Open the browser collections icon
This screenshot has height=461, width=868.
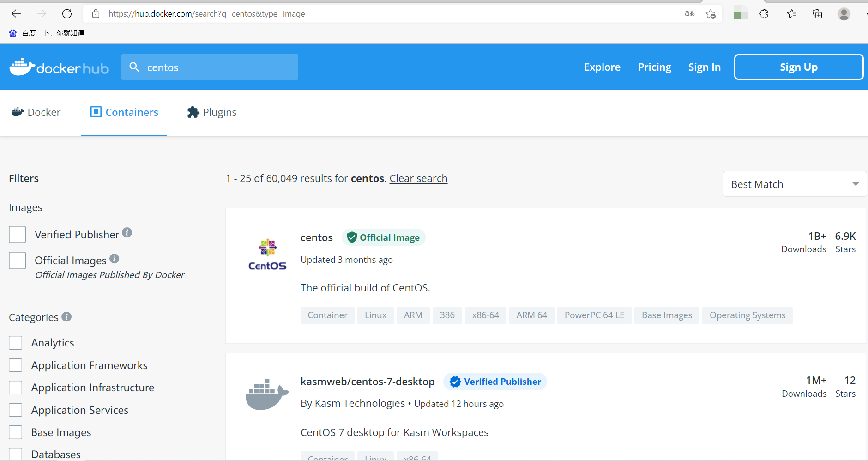pyautogui.click(x=817, y=14)
